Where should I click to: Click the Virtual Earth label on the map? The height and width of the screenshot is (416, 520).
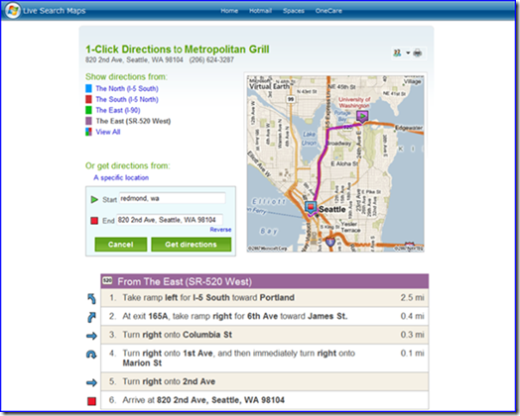(269, 86)
